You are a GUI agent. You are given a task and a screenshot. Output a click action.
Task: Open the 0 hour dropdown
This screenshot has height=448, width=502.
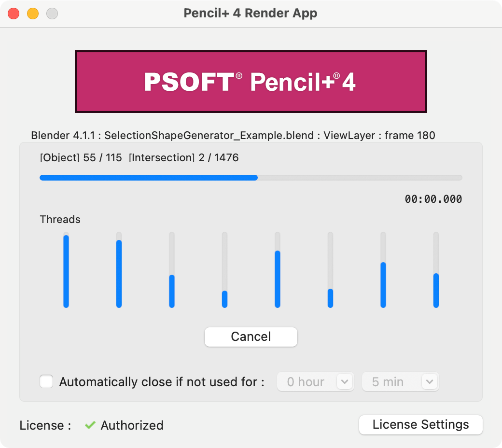315,382
